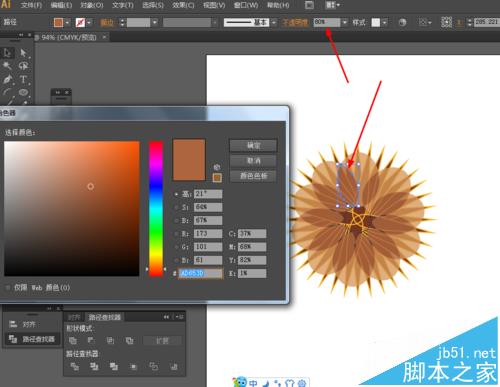Click the 颜色色板 button

pyautogui.click(x=253, y=176)
